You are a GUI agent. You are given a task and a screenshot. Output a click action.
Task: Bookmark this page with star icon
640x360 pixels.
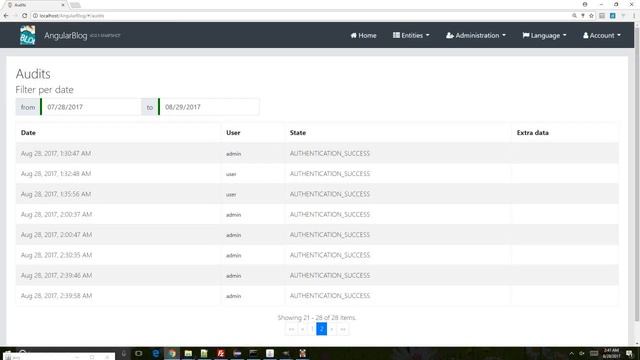591,16
